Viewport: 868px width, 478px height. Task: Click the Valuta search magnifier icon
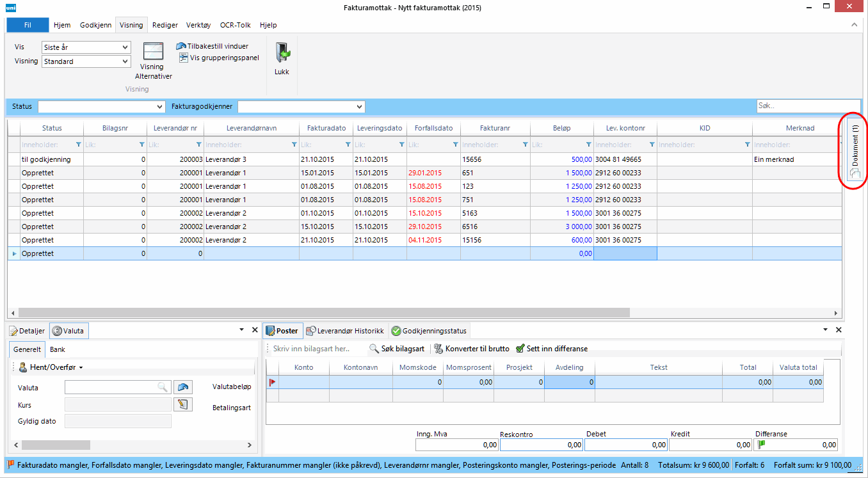tap(163, 386)
